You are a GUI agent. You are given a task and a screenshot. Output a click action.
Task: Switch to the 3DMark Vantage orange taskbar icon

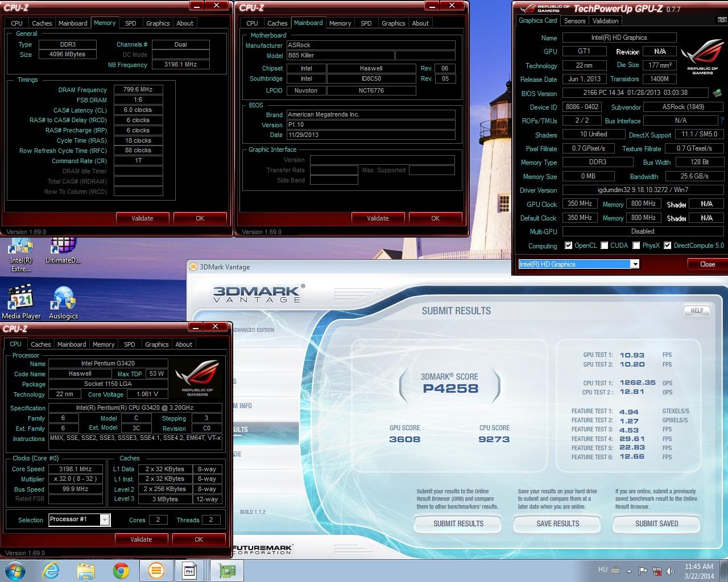[x=156, y=571]
